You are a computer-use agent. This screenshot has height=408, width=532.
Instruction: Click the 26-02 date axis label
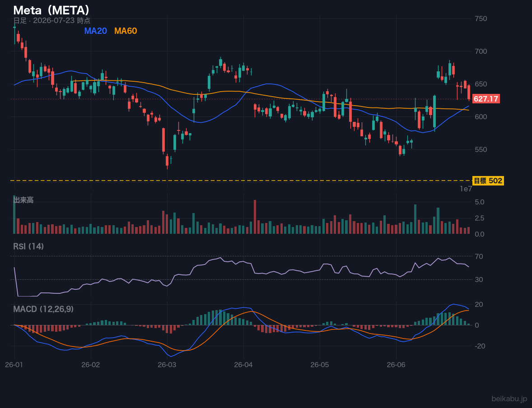pyautogui.click(x=91, y=365)
